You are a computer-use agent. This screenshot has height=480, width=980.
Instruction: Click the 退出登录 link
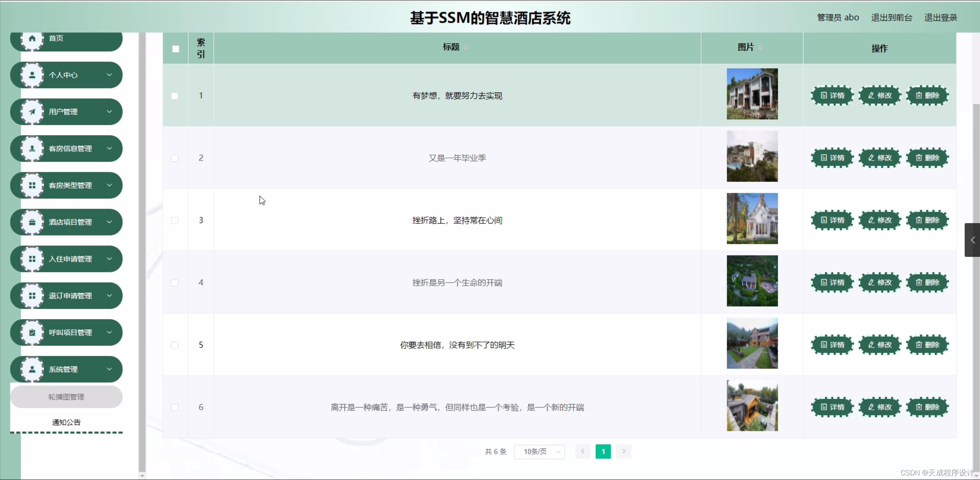pos(940,17)
